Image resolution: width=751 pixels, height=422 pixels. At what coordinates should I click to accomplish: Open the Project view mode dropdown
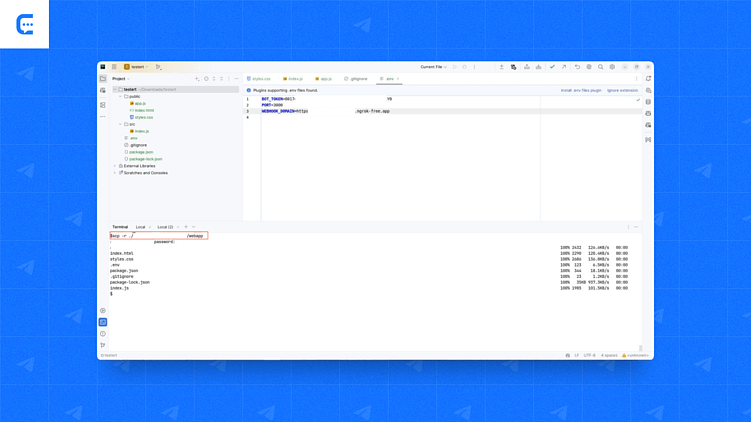(x=121, y=79)
